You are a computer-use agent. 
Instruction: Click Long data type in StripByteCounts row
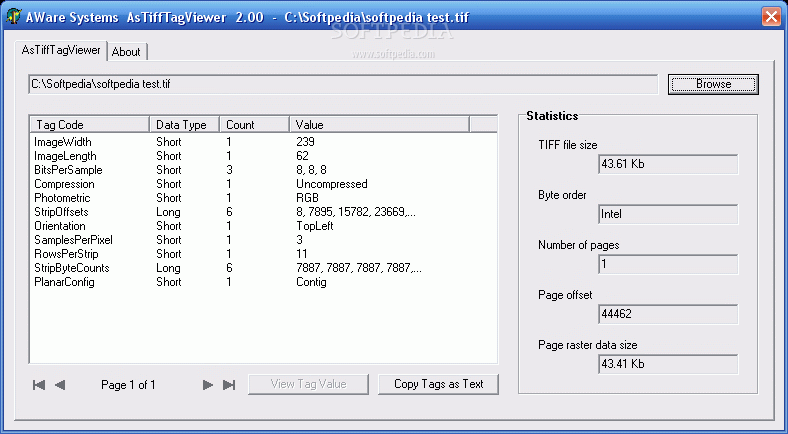168,268
